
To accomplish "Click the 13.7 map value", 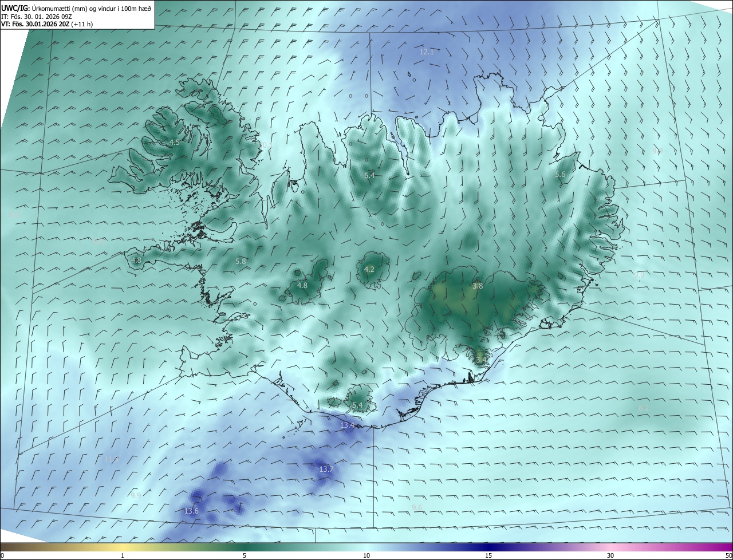I will (x=326, y=469).
